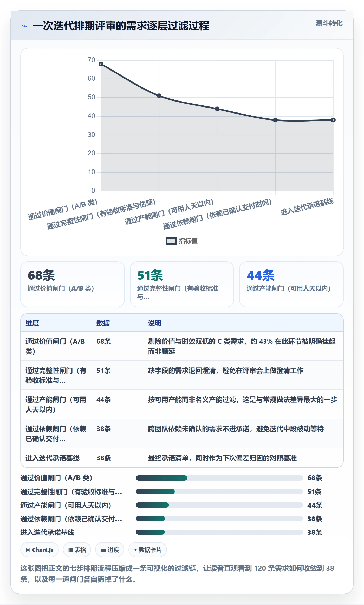This screenshot has height=605, width=364.
Task: Click the chart data point at 68
Action: tap(101, 64)
